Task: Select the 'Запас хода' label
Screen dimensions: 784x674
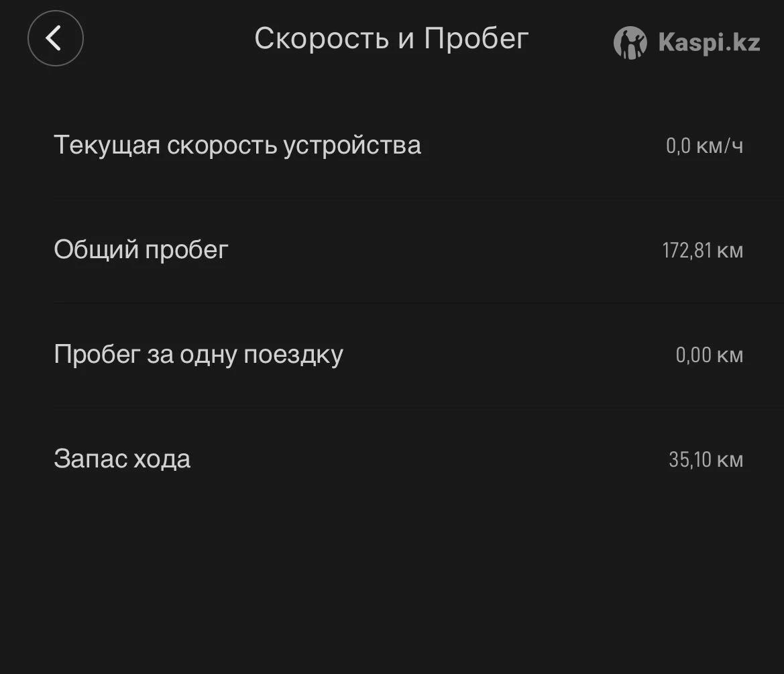Action: point(122,459)
